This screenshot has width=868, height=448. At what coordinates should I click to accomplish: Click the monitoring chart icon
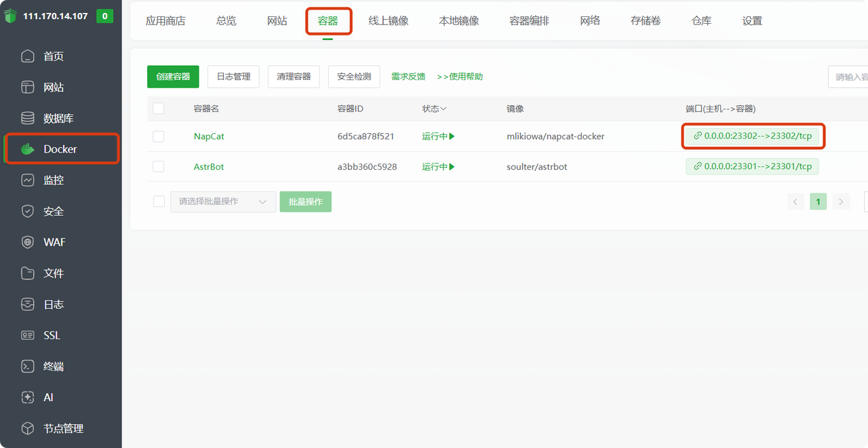[x=28, y=180]
